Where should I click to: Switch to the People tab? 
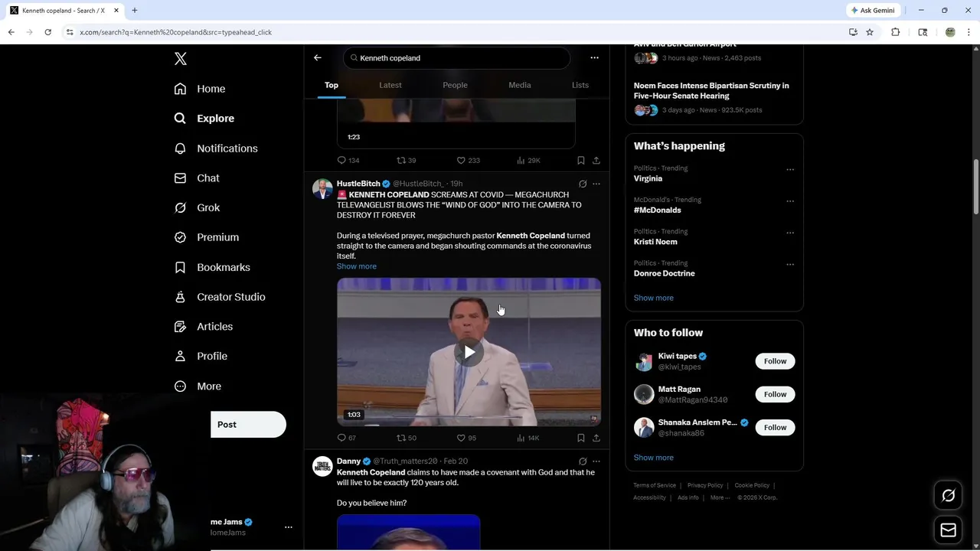pyautogui.click(x=455, y=85)
